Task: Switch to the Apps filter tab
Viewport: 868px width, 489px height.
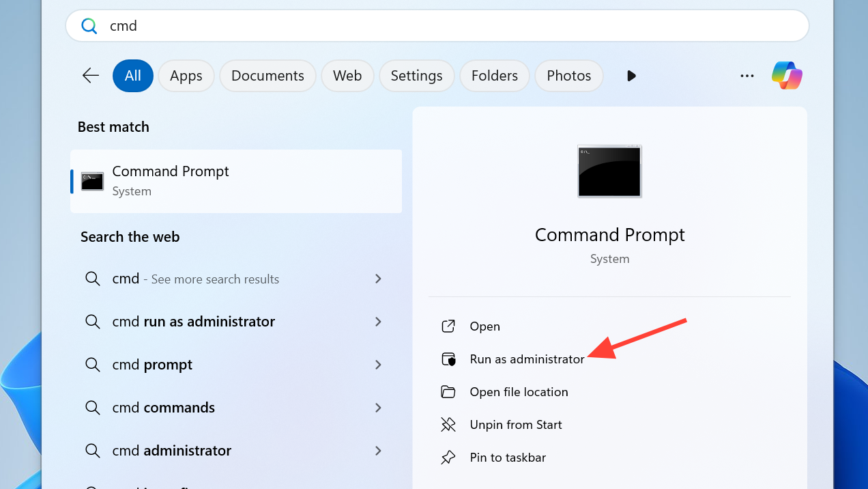Action: tap(186, 76)
